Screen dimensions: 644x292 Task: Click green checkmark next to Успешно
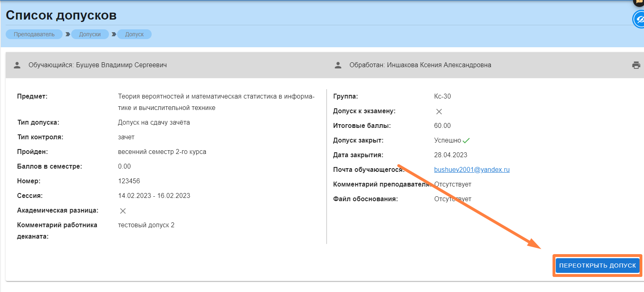click(466, 141)
